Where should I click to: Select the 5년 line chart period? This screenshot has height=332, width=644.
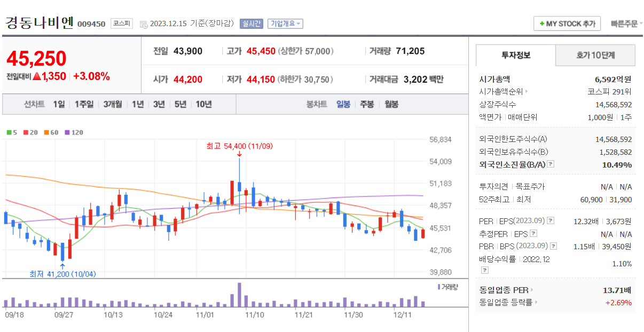pos(180,104)
